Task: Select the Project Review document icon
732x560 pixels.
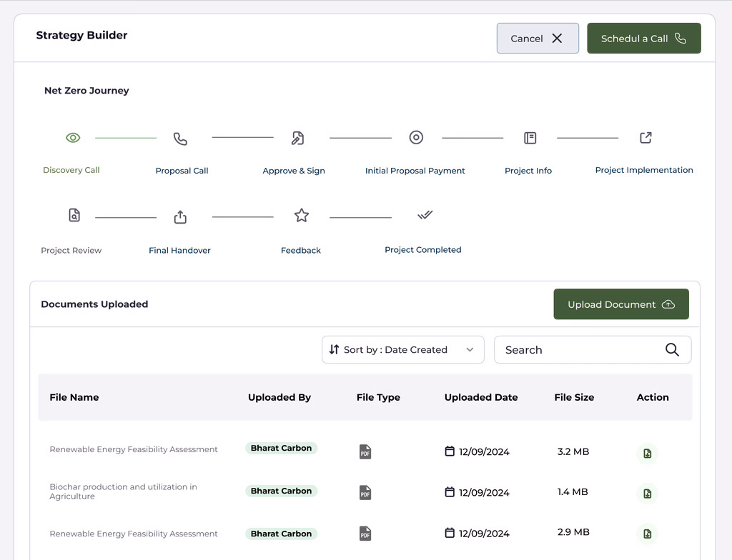Action: [74, 215]
